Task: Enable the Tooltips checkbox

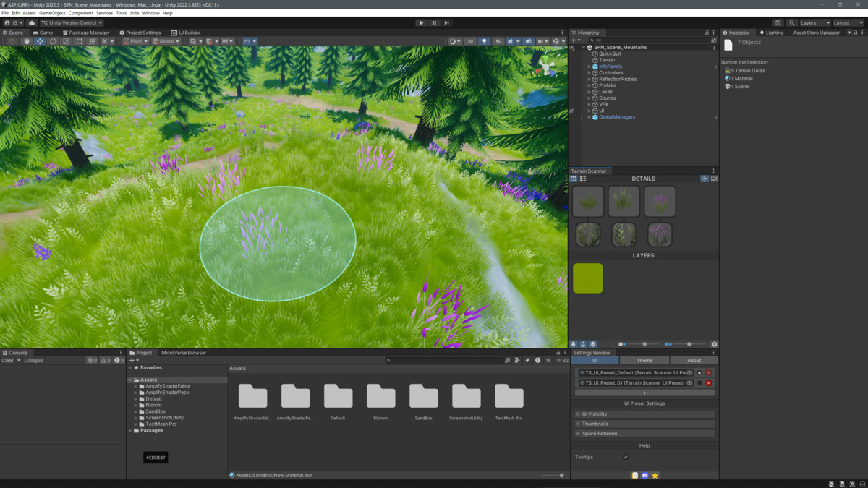Action: click(x=625, y=457)
